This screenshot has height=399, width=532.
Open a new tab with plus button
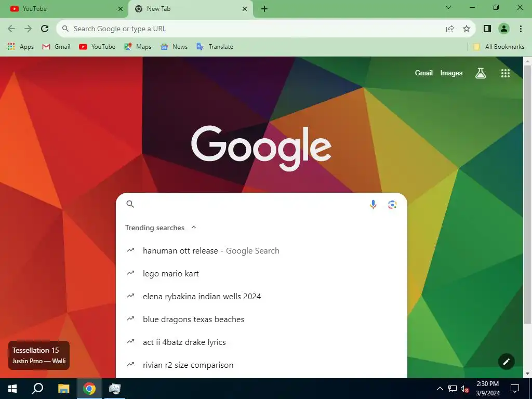tap(264, 9)
